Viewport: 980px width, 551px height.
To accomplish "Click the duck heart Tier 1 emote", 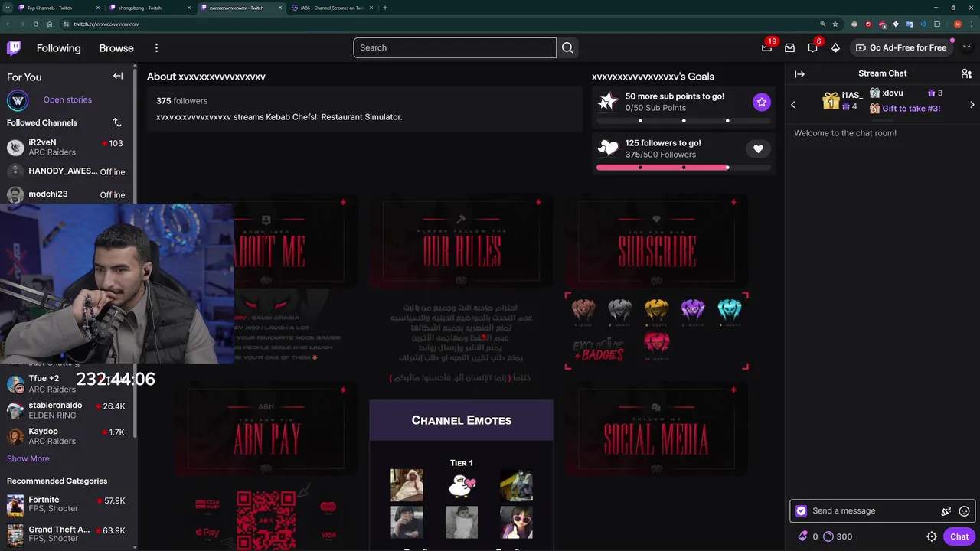I will coord(462,485).
